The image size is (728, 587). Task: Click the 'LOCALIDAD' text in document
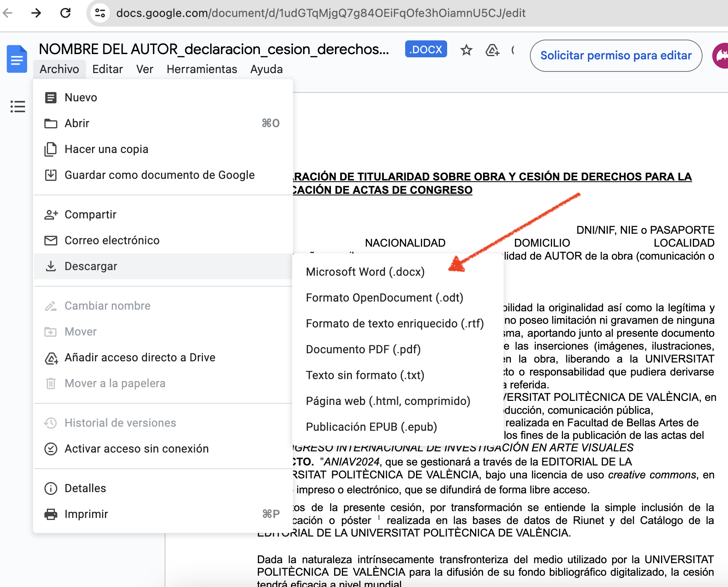tap(684, 243)
